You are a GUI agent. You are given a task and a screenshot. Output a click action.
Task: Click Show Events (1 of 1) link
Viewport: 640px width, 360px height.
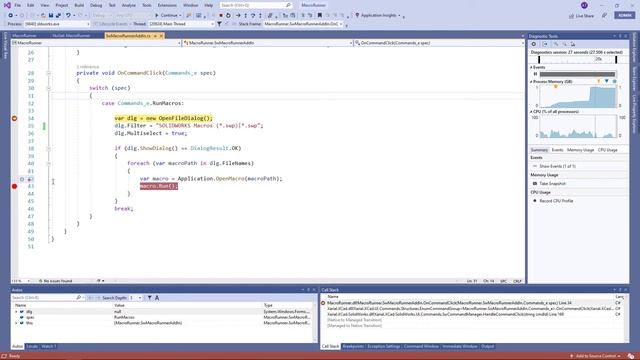[557, 167]
